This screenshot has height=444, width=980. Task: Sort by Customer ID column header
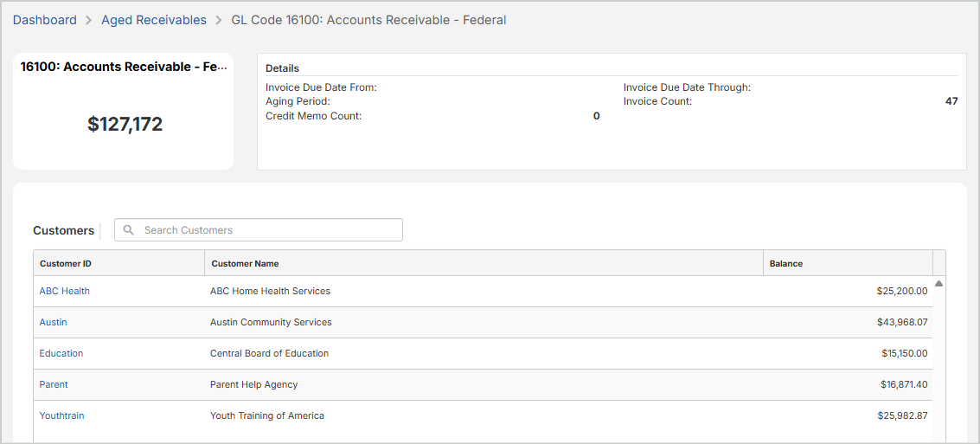coord(66,263)
